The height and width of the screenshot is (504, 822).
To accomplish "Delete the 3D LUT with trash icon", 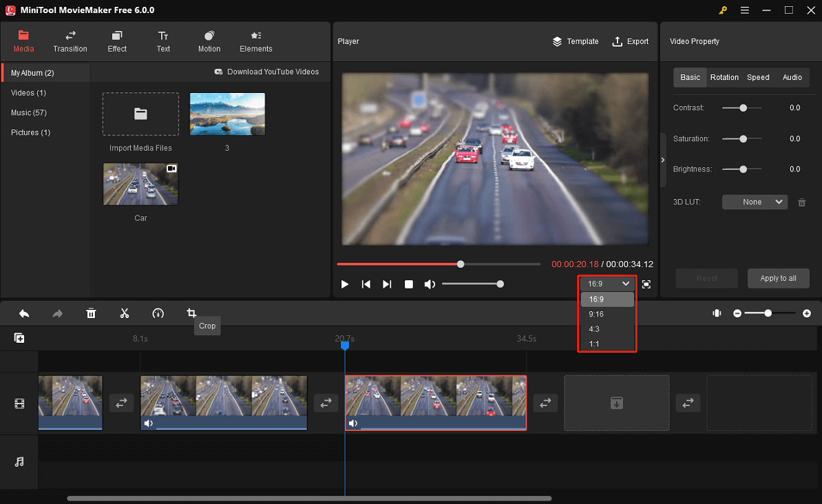I will pyautogui.click(x=801, y=202).
